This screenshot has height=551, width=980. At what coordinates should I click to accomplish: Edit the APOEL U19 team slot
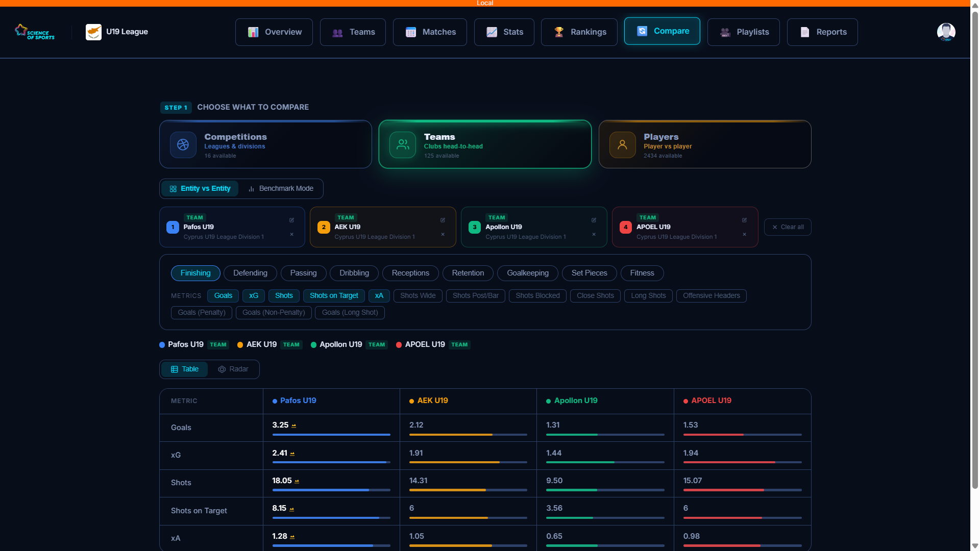coord(744,220)
